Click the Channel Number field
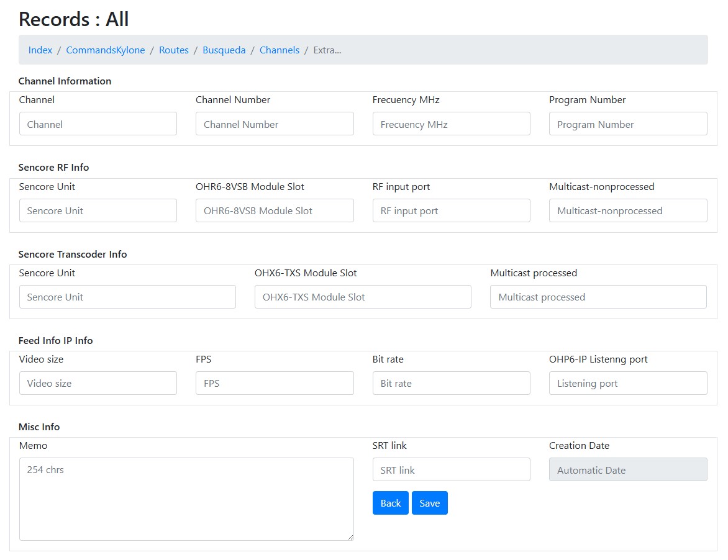728x560 pixels. click(x=275, y=124)
